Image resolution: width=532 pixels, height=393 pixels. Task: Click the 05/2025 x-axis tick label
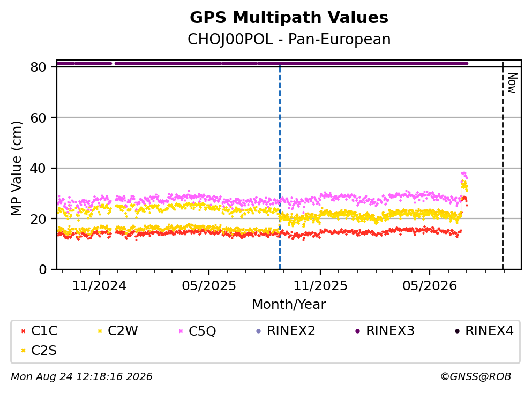208,286
